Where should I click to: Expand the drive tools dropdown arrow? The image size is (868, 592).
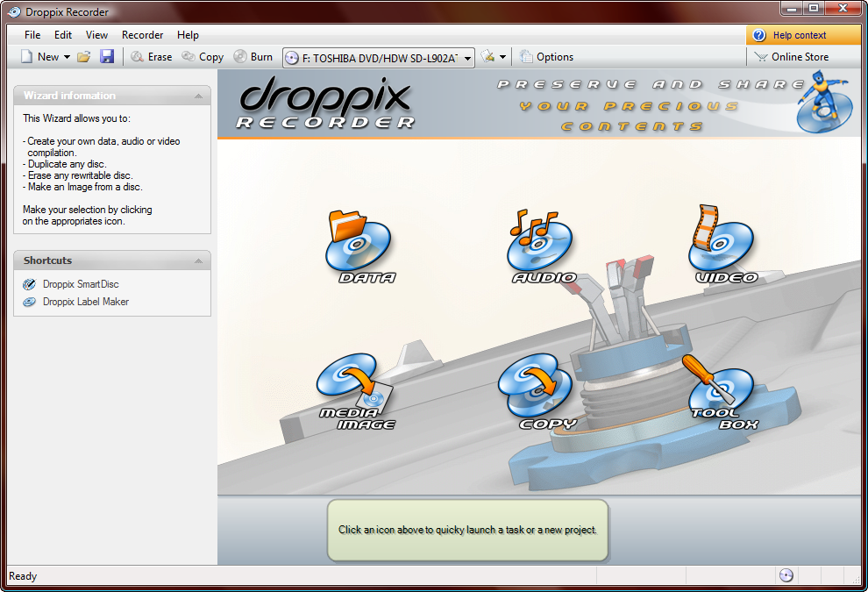click(502, 57)
